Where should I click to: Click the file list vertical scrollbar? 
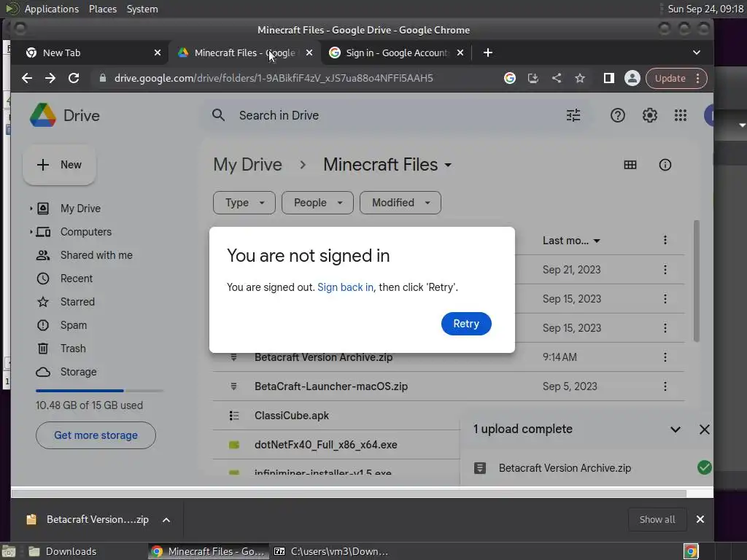pyautogui.click(x=697, y=281)
